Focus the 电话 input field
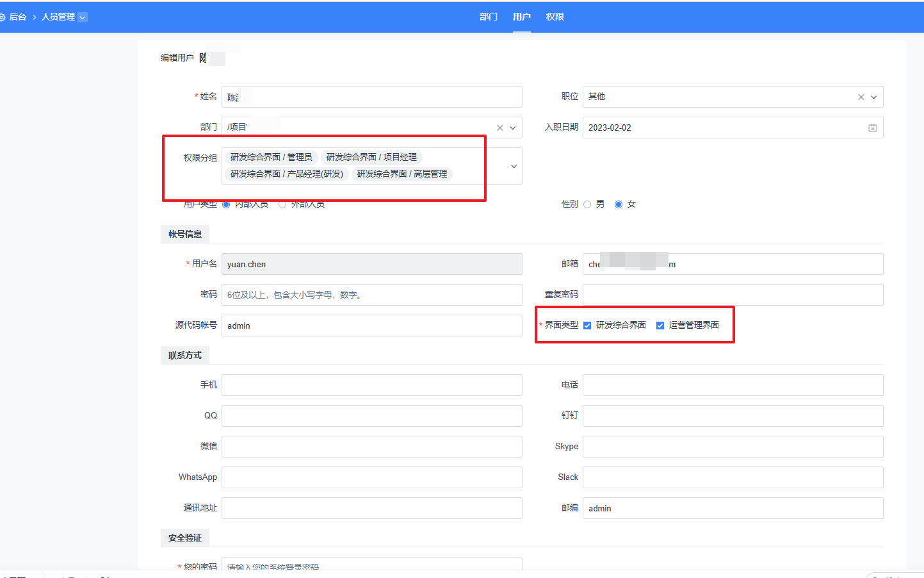 click(733, 385)
